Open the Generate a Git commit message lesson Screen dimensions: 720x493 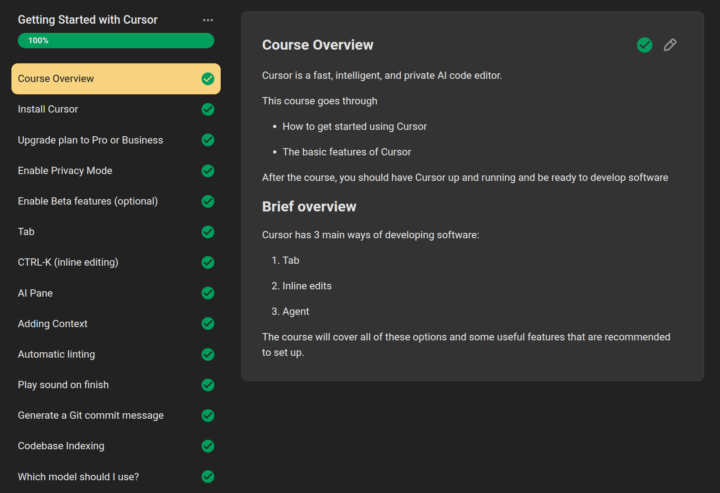pos(116,415)
